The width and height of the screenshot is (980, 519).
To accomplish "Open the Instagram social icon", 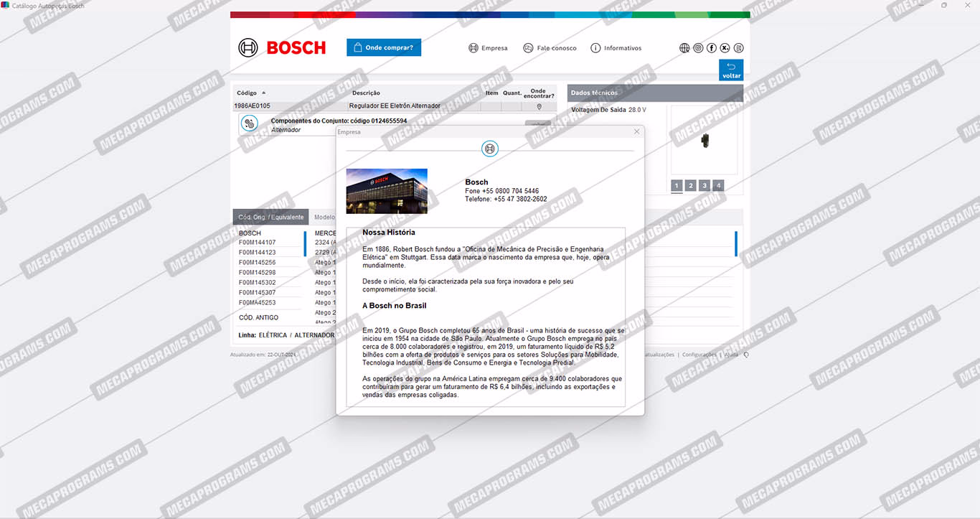I will click(x=698, y=48).
